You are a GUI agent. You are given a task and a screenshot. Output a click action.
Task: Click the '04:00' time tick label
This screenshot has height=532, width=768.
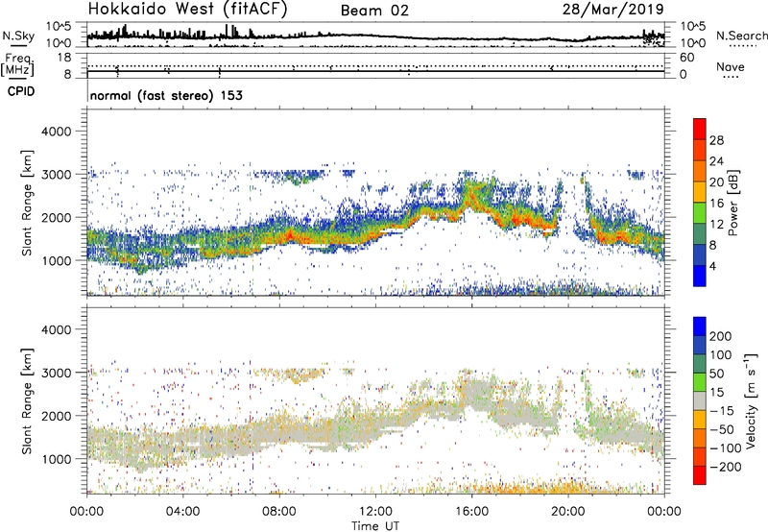click(182, 512)
